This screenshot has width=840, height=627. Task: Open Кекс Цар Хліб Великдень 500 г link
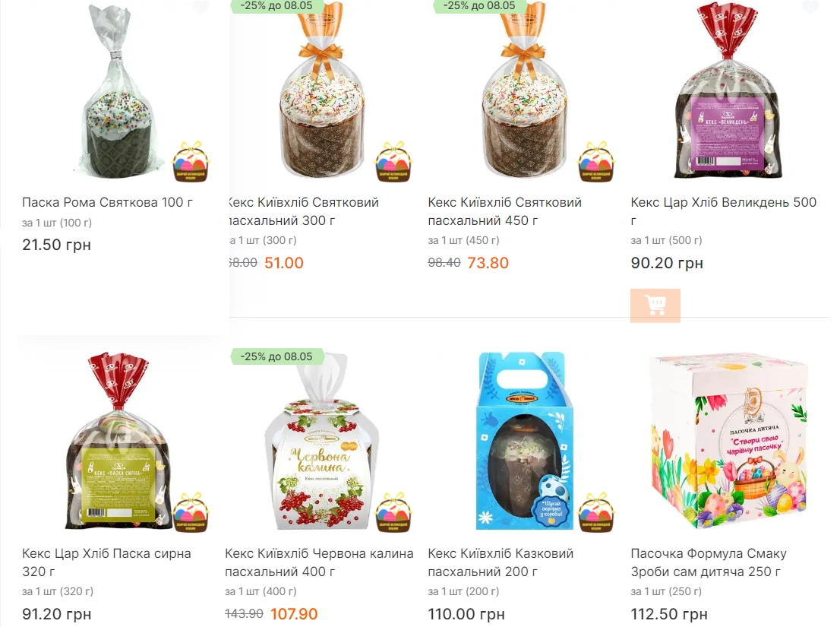724,212
